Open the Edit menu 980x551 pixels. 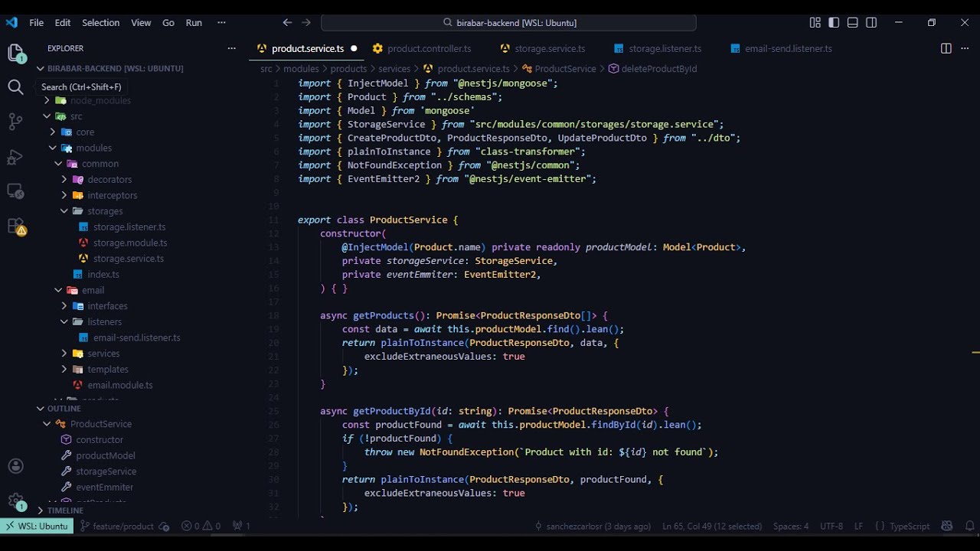pyautogui.click(x=63, y=23)
